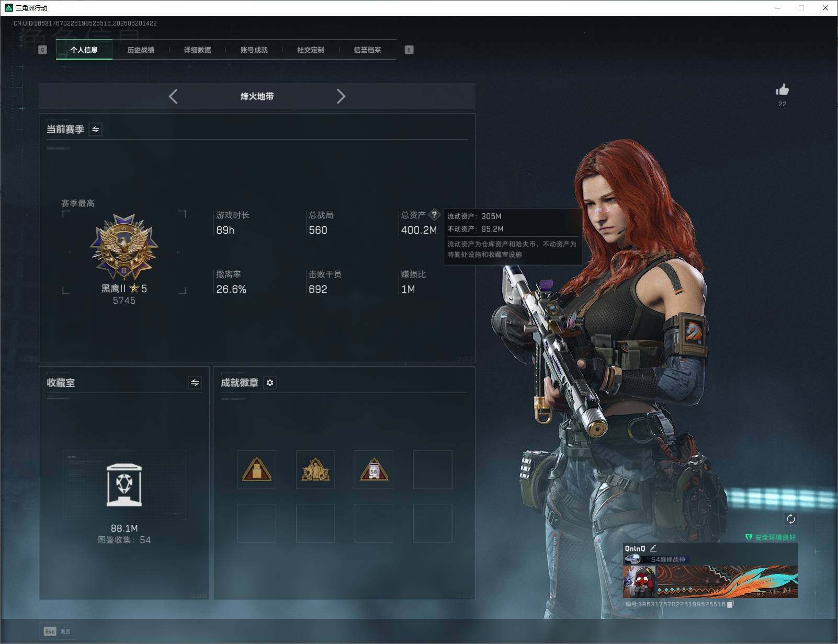Go to next game mode with right arrow
Screen dimensions: 838x644
pyautogui.click(x=341, y=96)
